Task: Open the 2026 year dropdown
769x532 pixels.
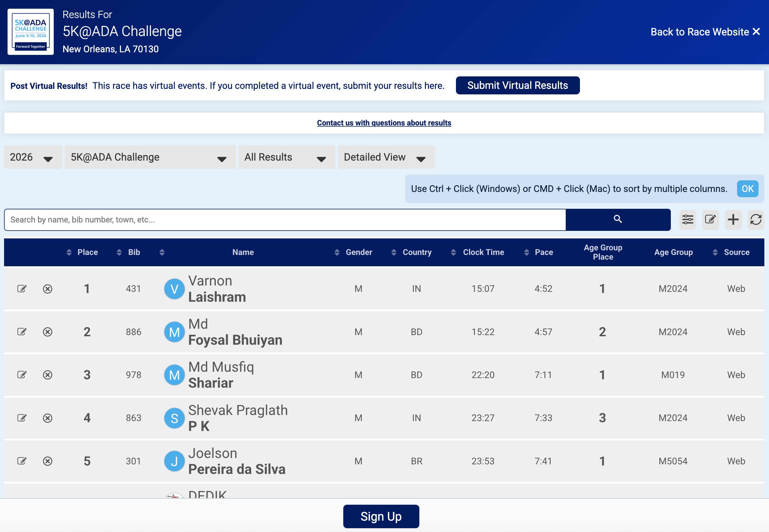Action: click(32, 157)
